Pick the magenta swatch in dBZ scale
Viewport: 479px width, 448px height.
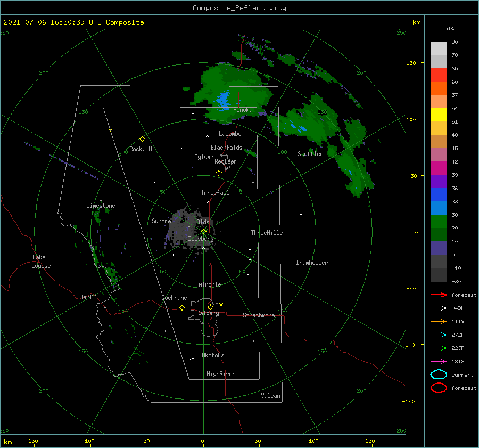(x=439, y=168)
